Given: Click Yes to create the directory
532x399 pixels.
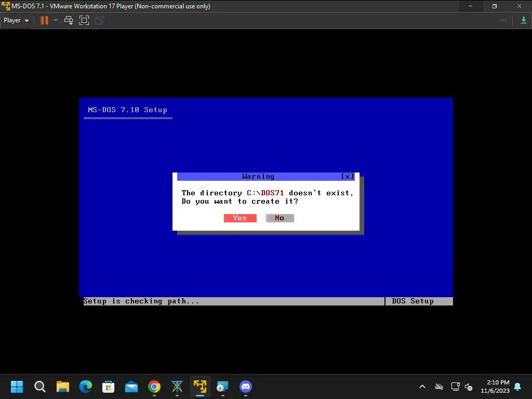Looking at the screenshot, I should point(240,218).
